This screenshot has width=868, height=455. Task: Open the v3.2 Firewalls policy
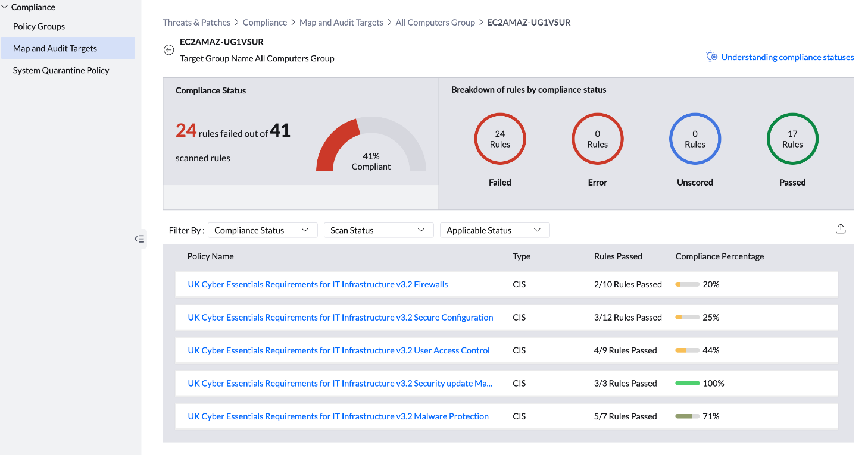coord(317,284)
